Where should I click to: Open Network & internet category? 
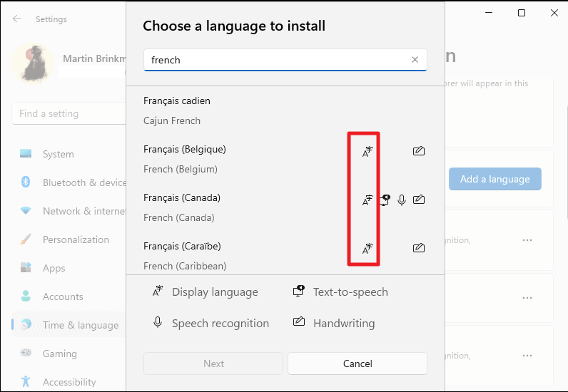69,211
